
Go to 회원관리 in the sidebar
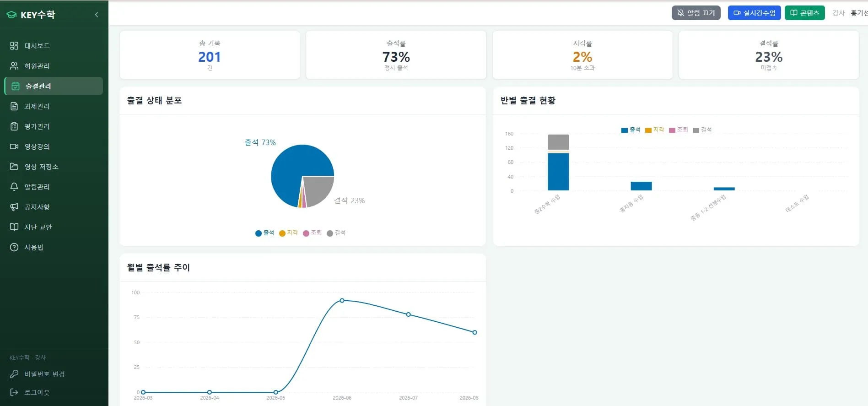pos(54,66)
